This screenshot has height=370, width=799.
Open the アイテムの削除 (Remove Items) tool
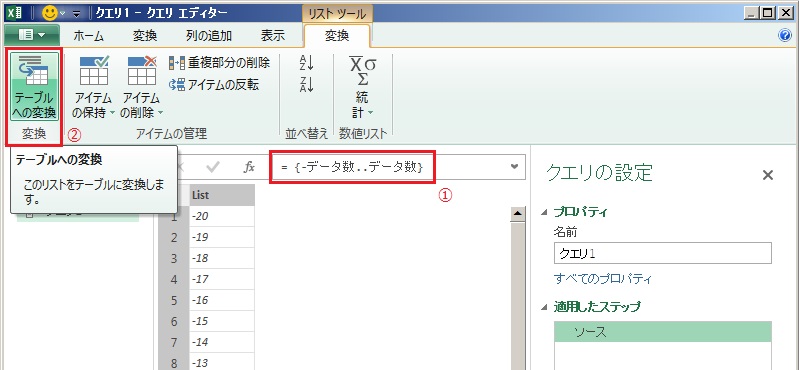pos(141,86)
